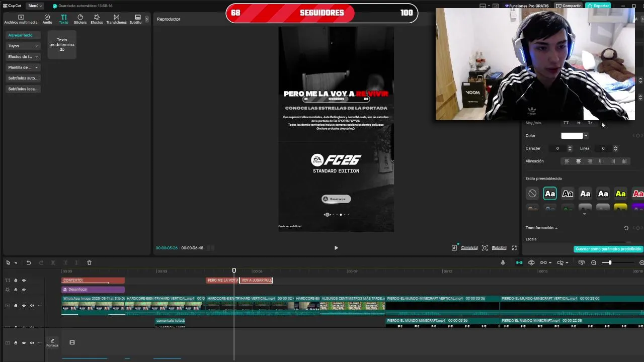Undo the last action
Image resolution: width=644 pixels, height=362 pixels.
click(29, 262)
